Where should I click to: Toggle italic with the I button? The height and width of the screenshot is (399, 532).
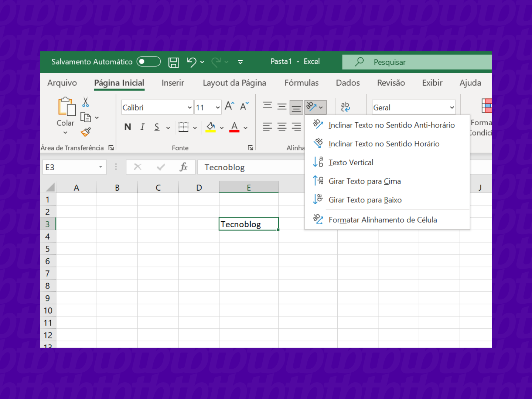tap(142, 127)
